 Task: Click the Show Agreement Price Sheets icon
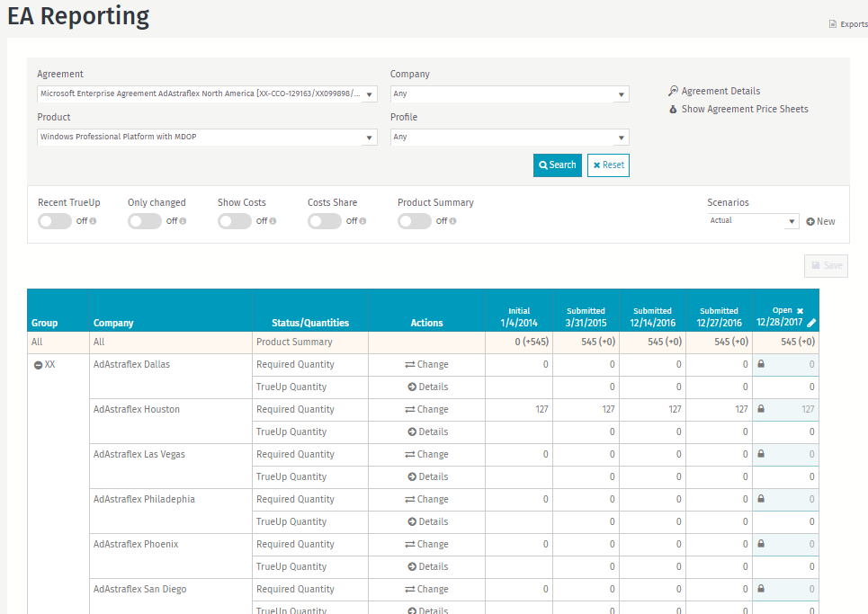[x=673, y=109]
